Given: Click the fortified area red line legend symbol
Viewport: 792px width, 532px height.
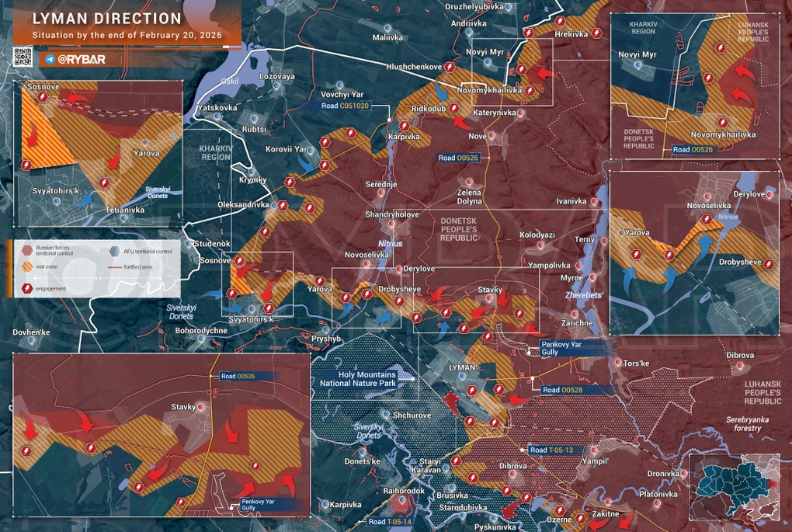Looking at the screenshot, I should [114, 268].
